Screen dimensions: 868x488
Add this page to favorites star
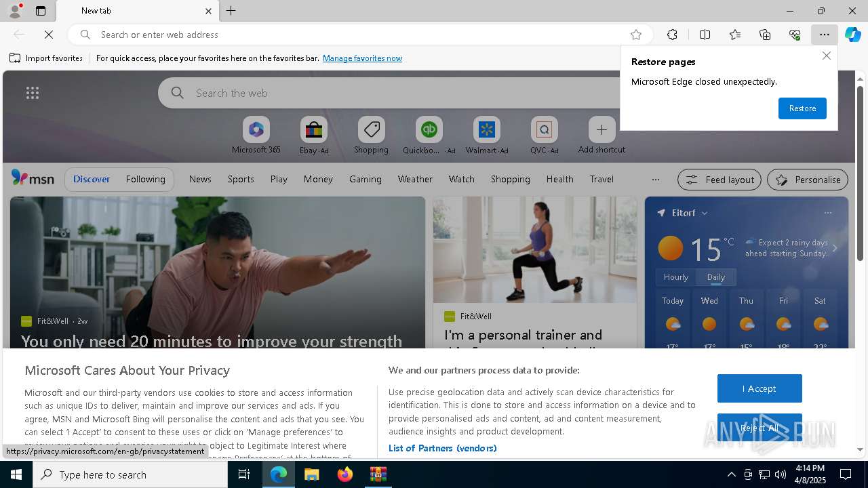click(636, 35)
